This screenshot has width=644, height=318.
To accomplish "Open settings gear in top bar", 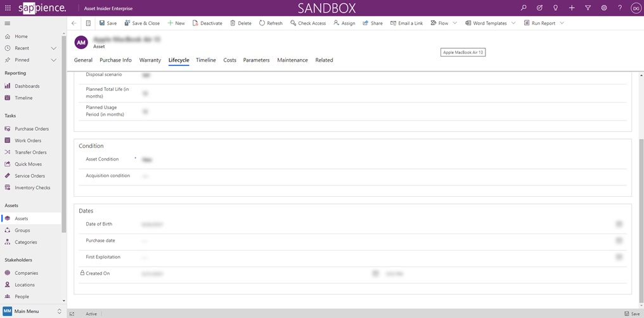I will pyautogui.click(x=603, y=8).
